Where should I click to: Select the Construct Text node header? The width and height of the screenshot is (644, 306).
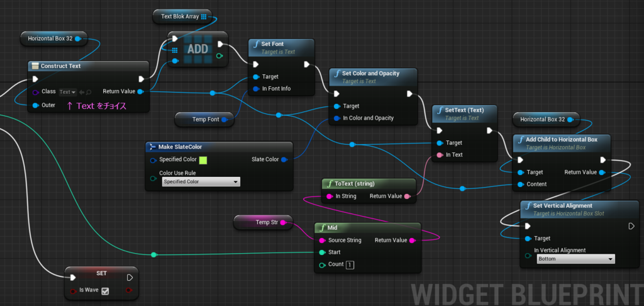pyautogui.click(x=88, y=66)
